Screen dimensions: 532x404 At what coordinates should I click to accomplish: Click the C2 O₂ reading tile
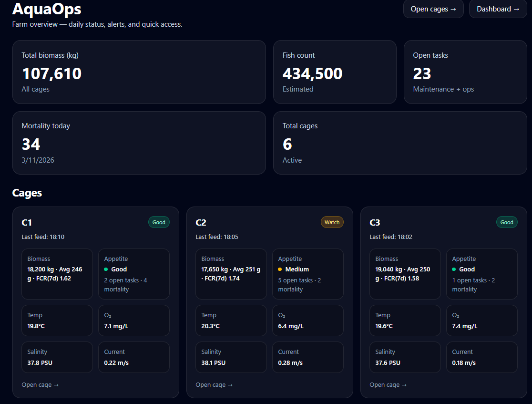(x=307, y=321)
